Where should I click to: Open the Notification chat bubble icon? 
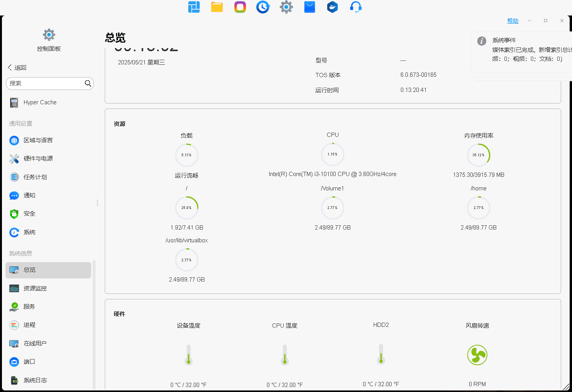(14, 195)
